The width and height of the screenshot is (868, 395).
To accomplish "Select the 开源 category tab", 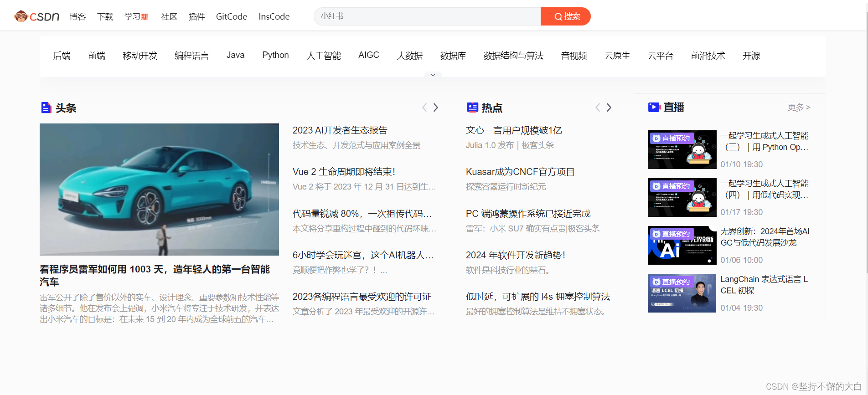I will click(x=751, y=56).
